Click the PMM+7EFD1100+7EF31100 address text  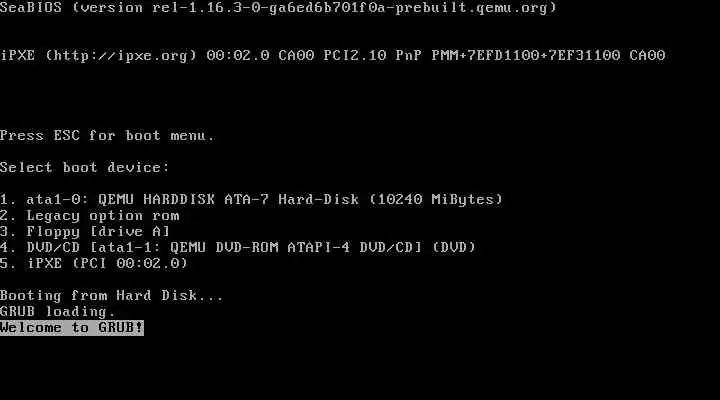[526, 56]
